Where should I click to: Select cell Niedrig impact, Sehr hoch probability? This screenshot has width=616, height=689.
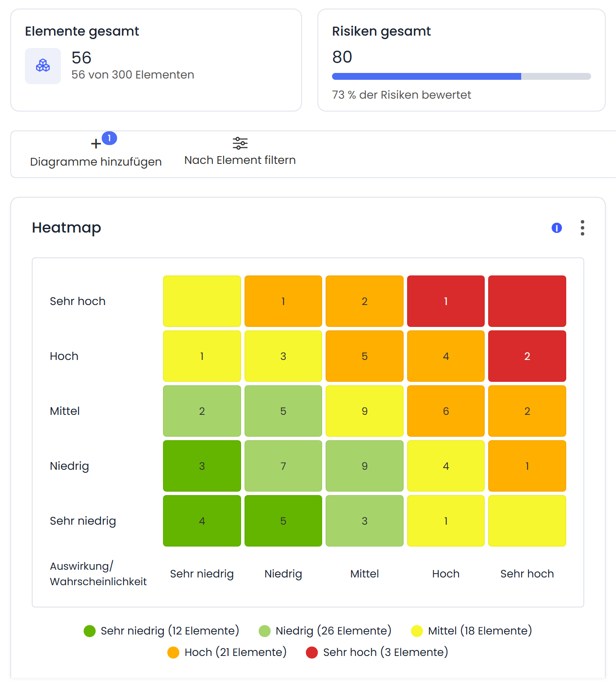tap(527, 466)
